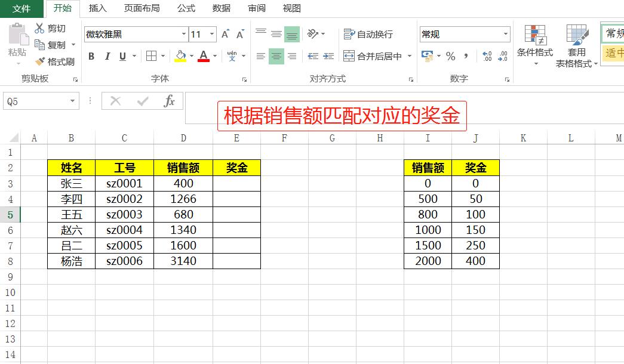Decrease indent of cell content
This screenshot has width=624, height=364.
point(313,56)
